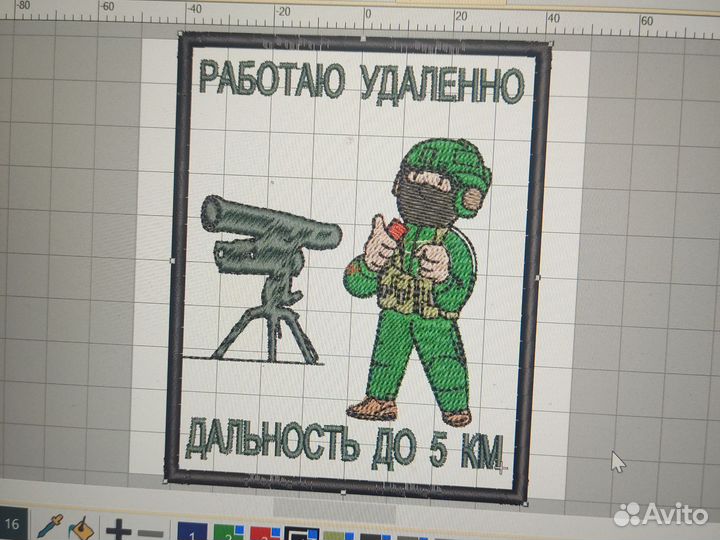Choose the selected black thread color swatch

(x=302, y=534)
